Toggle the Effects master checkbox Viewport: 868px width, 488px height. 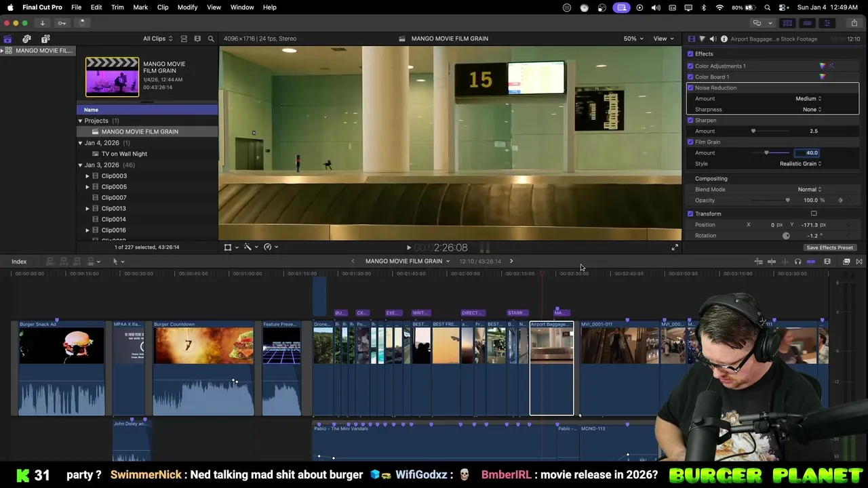point(690,54)
